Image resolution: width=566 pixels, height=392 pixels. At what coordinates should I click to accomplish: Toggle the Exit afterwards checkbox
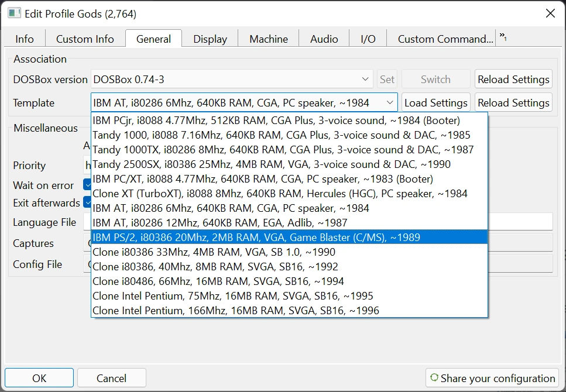[87, 203]
